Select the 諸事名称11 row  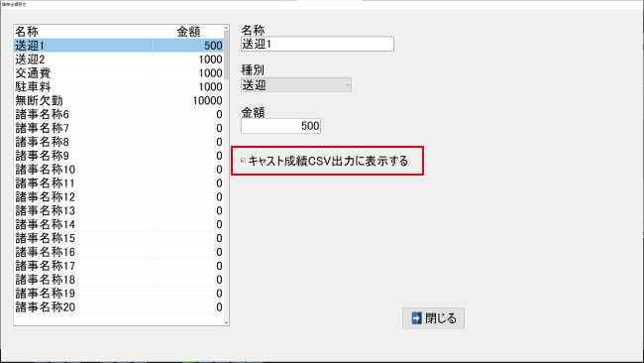tap(119, 183)
